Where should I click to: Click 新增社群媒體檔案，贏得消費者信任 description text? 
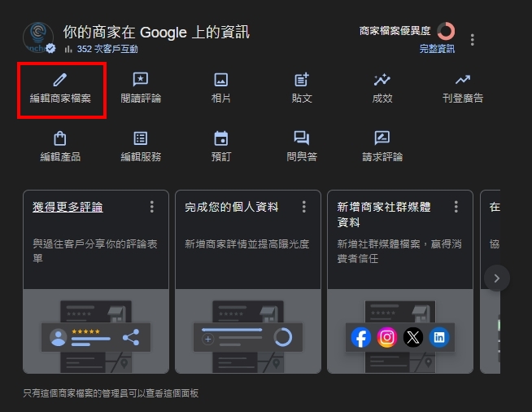[x=399, y=251]
